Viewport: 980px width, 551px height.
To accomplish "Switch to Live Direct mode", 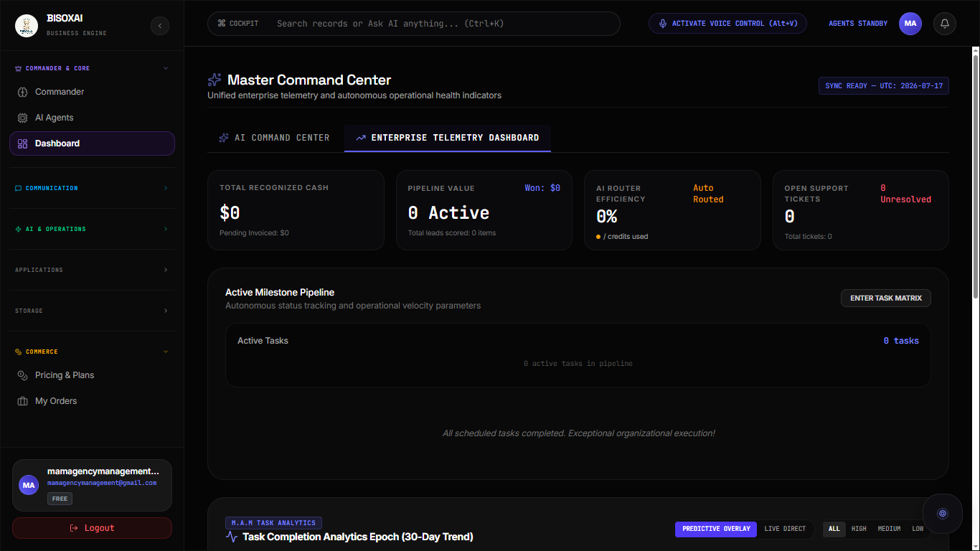I will click(x=785, y=529).
